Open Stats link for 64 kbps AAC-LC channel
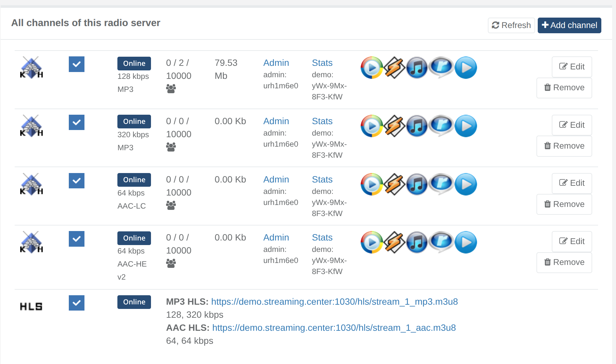The image size is (616, 364). click(x=322, y=180)
